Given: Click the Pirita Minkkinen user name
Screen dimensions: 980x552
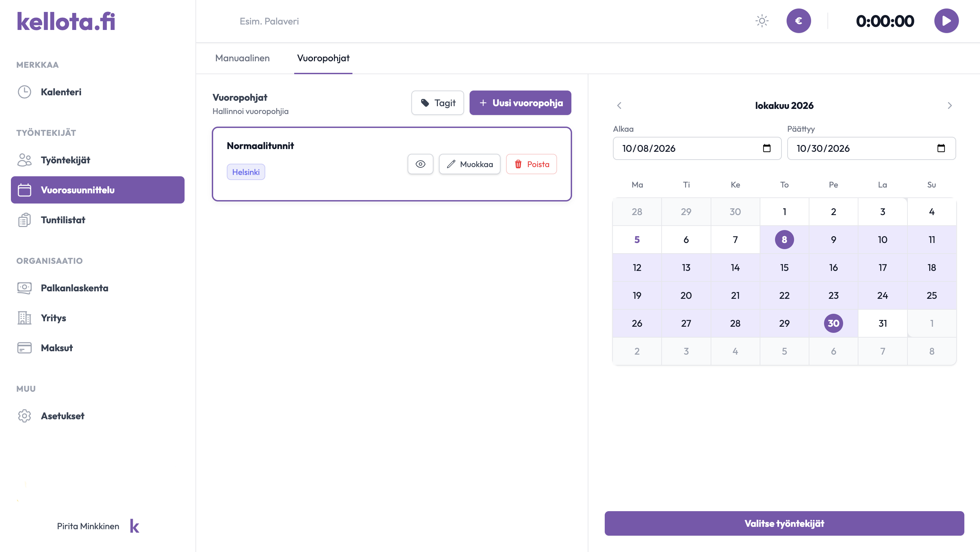Looking at the screenshot, I should [88, 526].
